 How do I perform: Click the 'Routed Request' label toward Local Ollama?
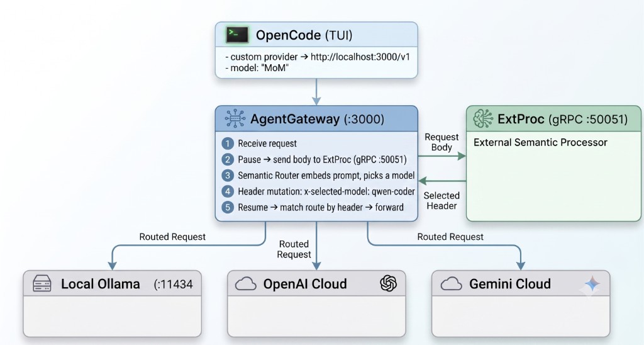pyautogui.click(x=172, y=237)
